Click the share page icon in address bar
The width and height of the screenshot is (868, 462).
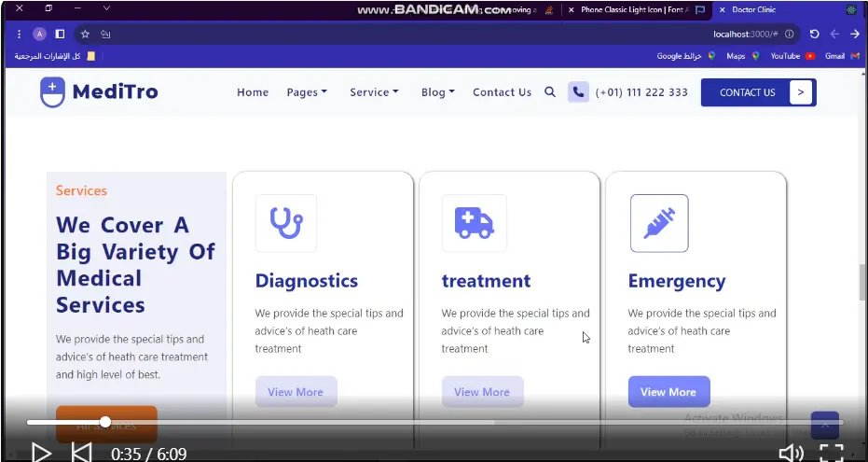coord(105,35)
